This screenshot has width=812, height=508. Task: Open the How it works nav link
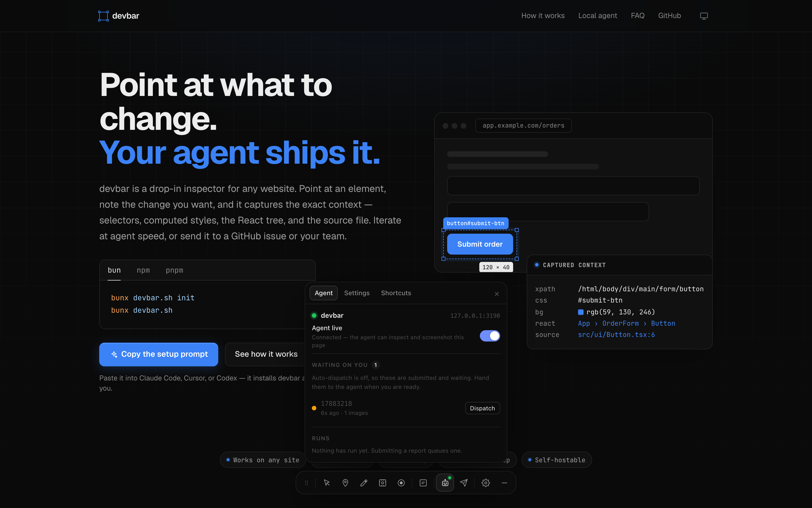point(542,16)
